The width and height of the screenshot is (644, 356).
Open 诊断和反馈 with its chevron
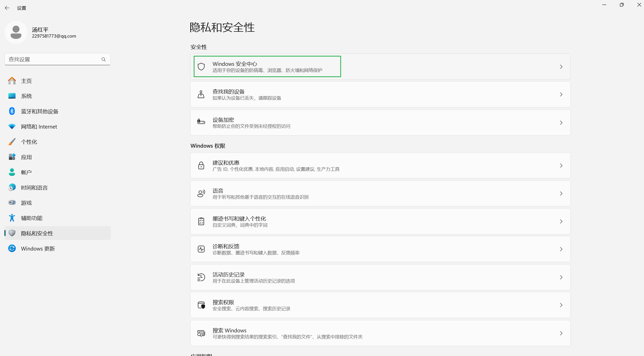(x=561, y=249)
